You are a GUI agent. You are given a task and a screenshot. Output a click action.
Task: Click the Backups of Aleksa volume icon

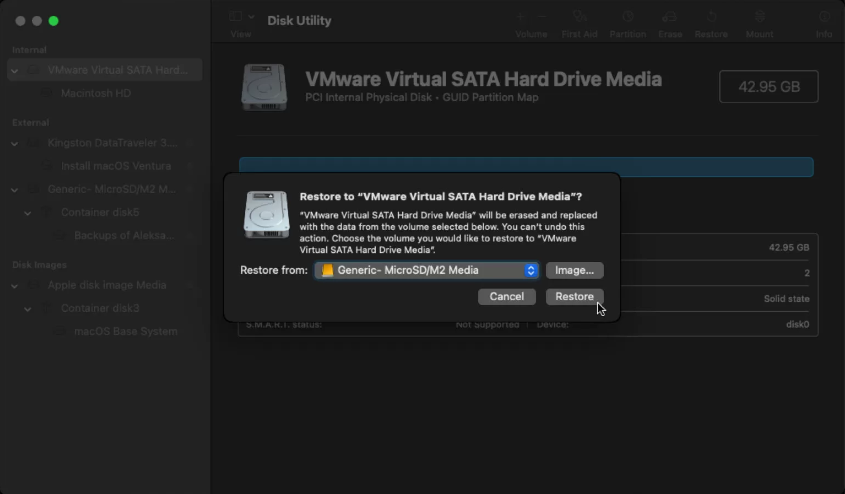click(x=60, y=235)
